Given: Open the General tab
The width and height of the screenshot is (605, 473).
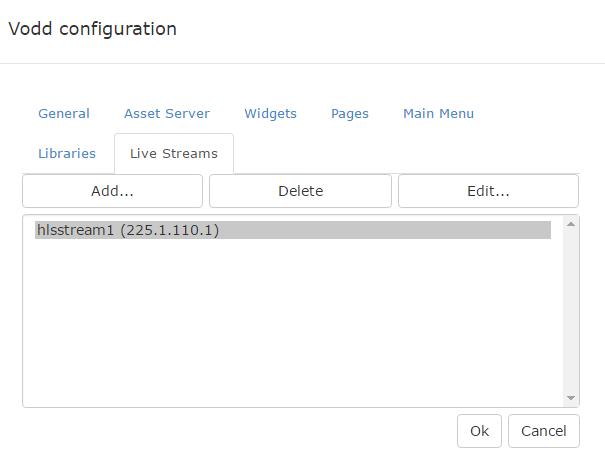Looking at the screenshot, I should click(x=64, y=114).
